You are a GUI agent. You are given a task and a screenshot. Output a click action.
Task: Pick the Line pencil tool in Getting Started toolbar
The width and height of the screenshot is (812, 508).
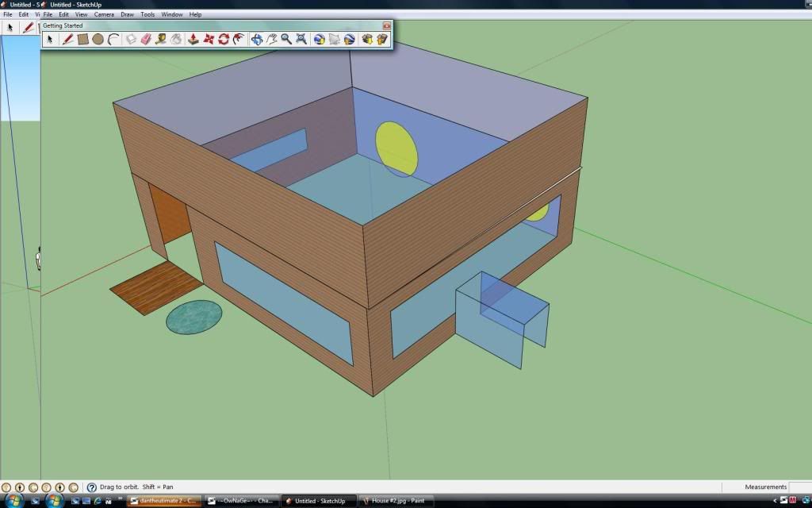point(67,39)
